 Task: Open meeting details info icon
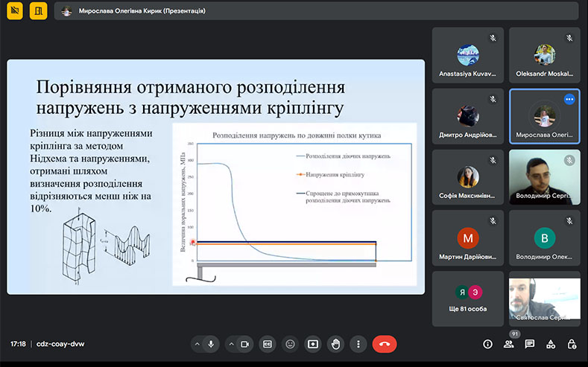point(487,344)
